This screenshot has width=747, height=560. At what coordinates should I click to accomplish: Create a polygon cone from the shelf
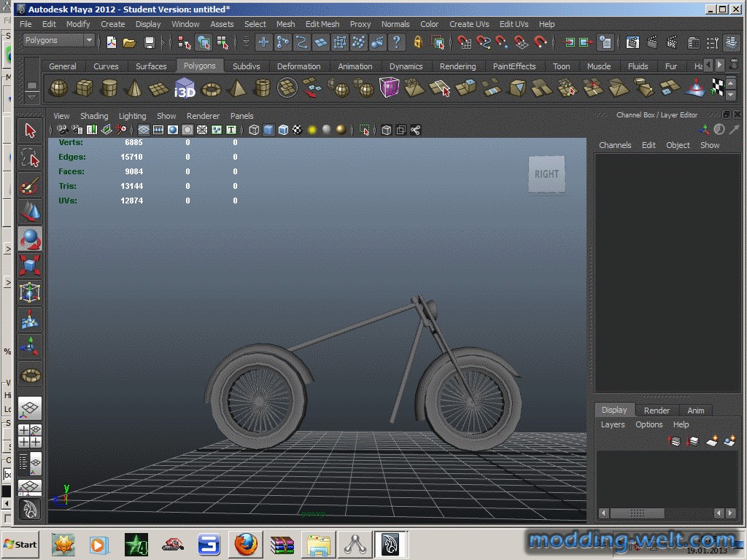[x=135, y=88]
